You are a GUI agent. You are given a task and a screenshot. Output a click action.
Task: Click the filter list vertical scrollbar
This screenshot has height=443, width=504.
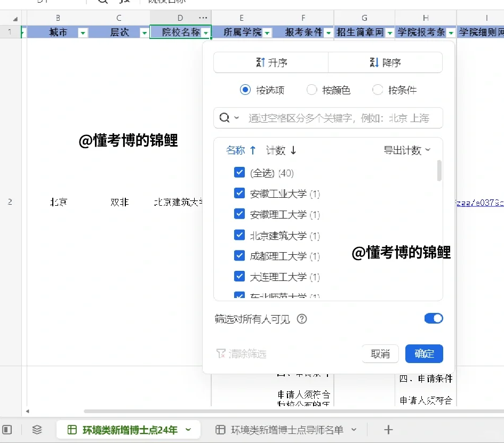point(439,171)
